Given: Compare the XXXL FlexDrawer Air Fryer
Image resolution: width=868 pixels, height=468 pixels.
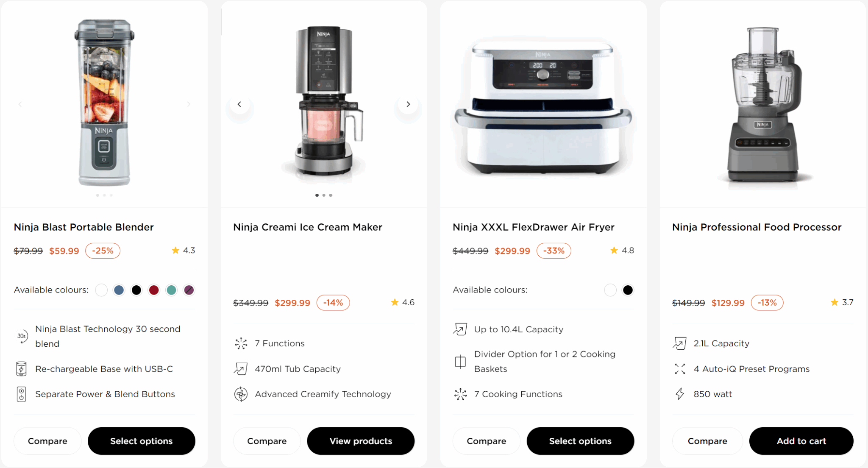Looking at the screenshot, I should point(486,441).
